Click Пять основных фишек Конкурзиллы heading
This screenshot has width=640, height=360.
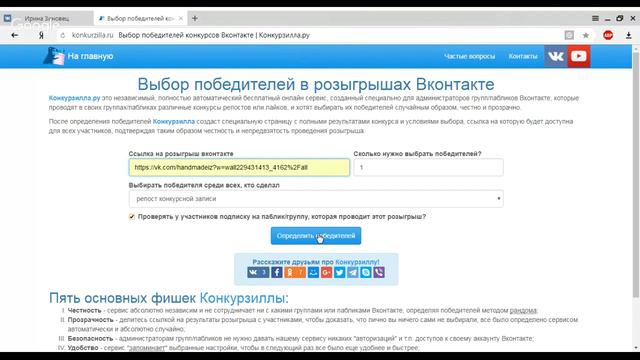[x=169, y=298]
